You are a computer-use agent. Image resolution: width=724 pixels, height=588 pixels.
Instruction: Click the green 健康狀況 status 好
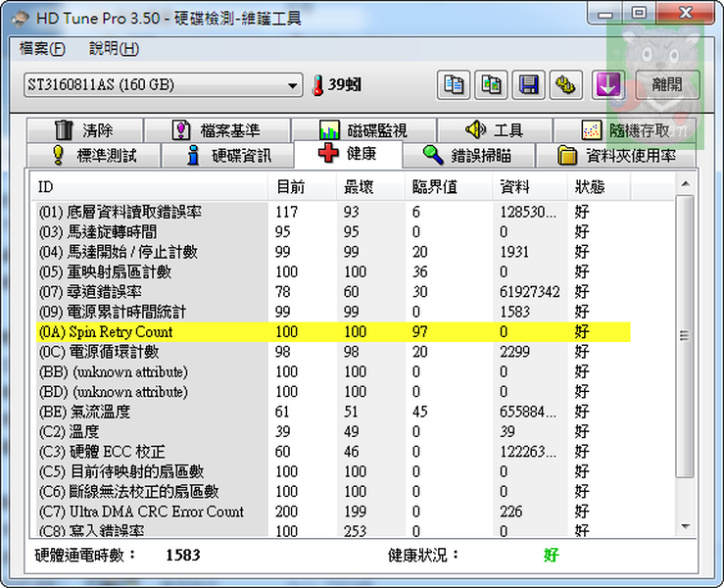pos(552,555)
